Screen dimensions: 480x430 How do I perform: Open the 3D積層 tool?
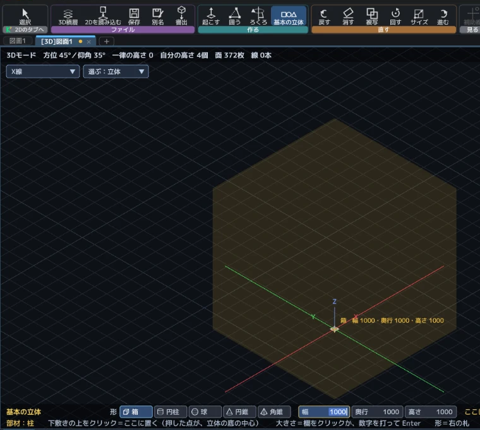click(x=68, y=17)
